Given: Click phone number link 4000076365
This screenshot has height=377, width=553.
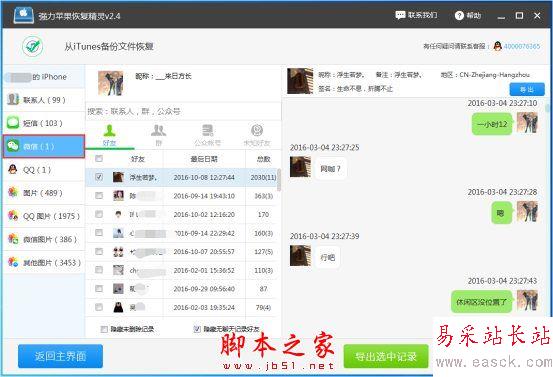Looking at the screenshot, I should point(522,46).
